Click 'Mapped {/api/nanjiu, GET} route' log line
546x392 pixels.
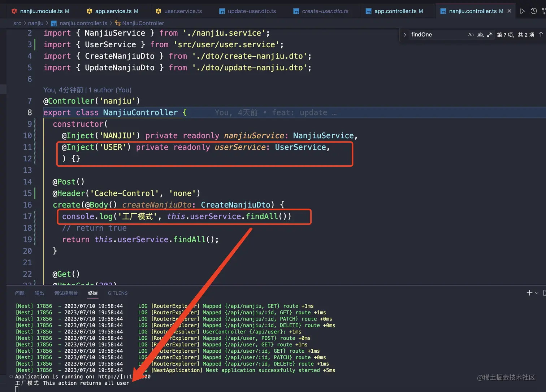click(165, 306)
